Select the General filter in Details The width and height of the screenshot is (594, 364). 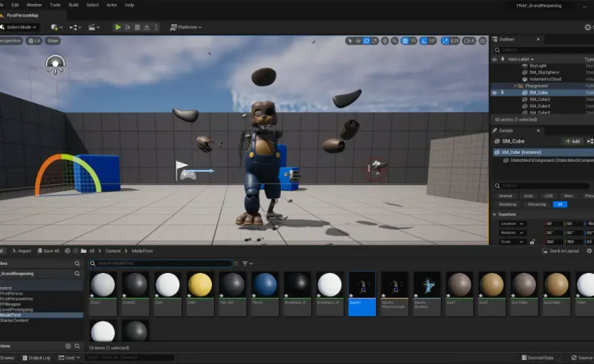506,195
